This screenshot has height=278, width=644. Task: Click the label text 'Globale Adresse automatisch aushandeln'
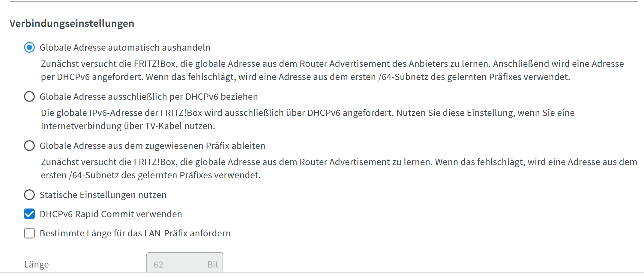pyautogui.click(x=125, y=47)
